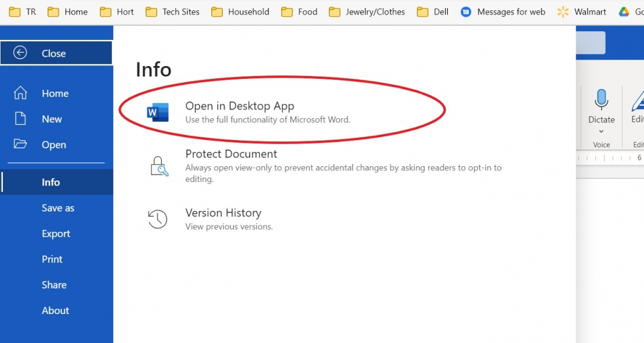This screenshot has height=343, width=644.
Task: Open the Print section
Action: coord(52,259)
